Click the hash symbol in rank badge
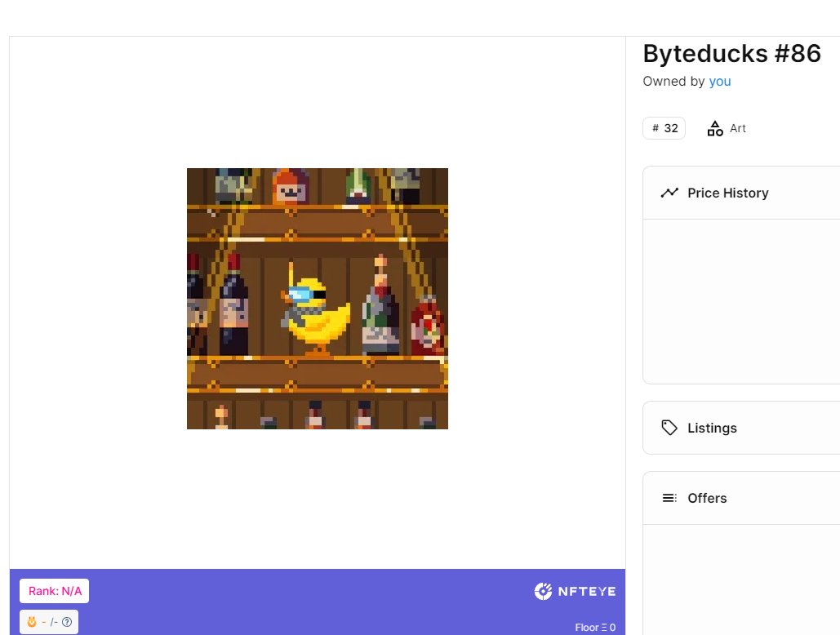Image resolution: width=840 pixels, height=635 pixels. click(x=656, y=128)
